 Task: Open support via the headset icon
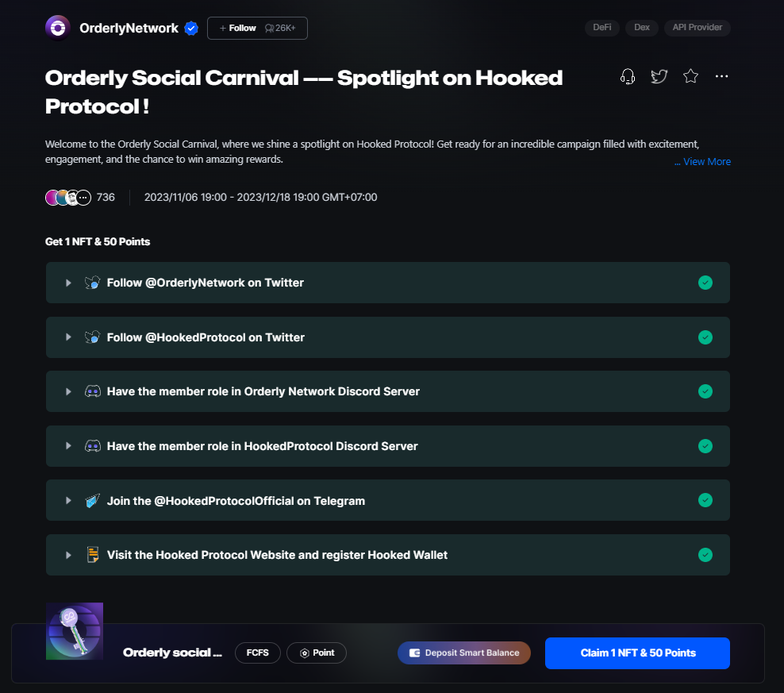click(627, 76)
